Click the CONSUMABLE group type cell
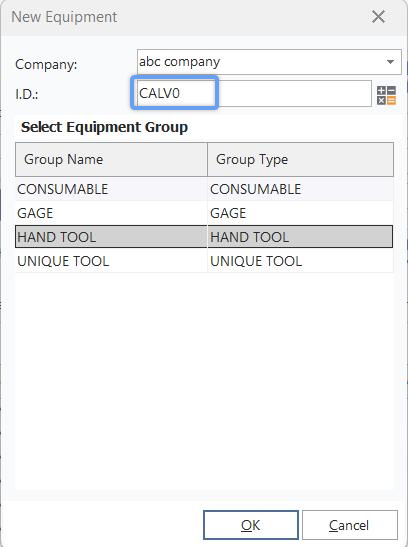The width and height of the screenshot is (408, 547). click(301, 189)
